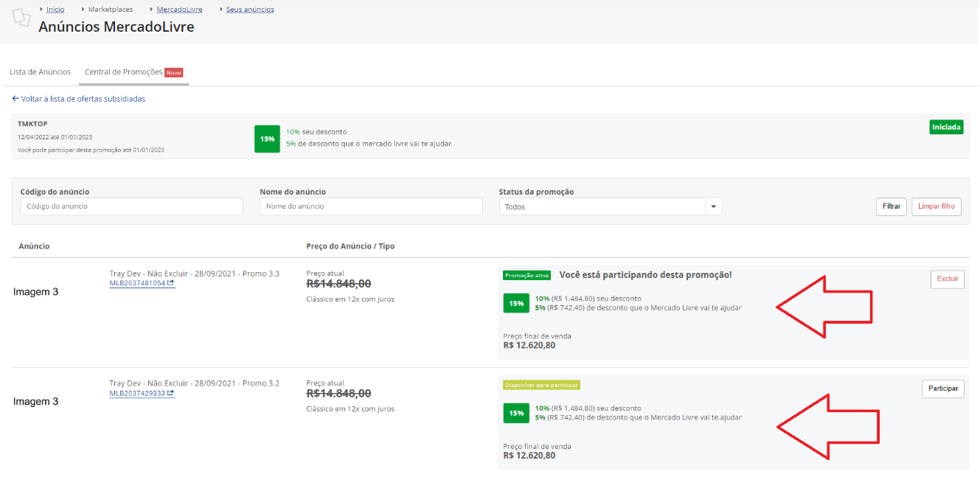Screen dimensions: 980x477
Task: Click Voltar à lista de ofertas subsidiadas
Action: (x=83, y=99)
